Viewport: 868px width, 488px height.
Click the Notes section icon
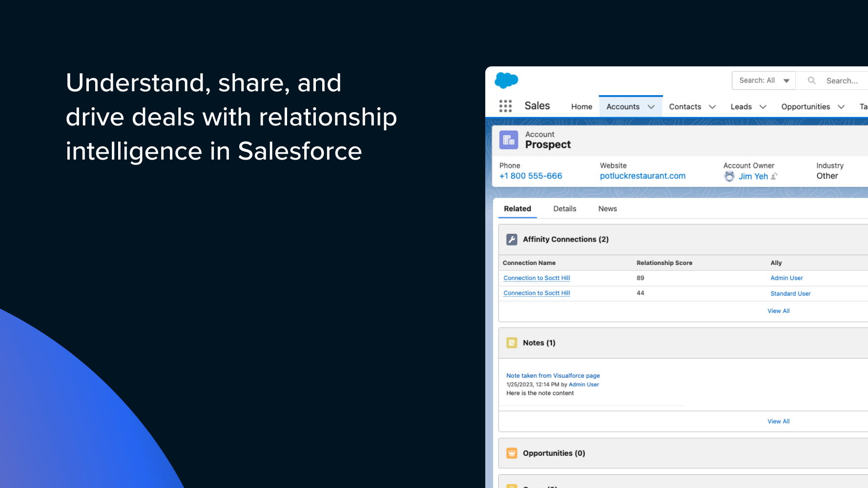(x=512, y=343)
